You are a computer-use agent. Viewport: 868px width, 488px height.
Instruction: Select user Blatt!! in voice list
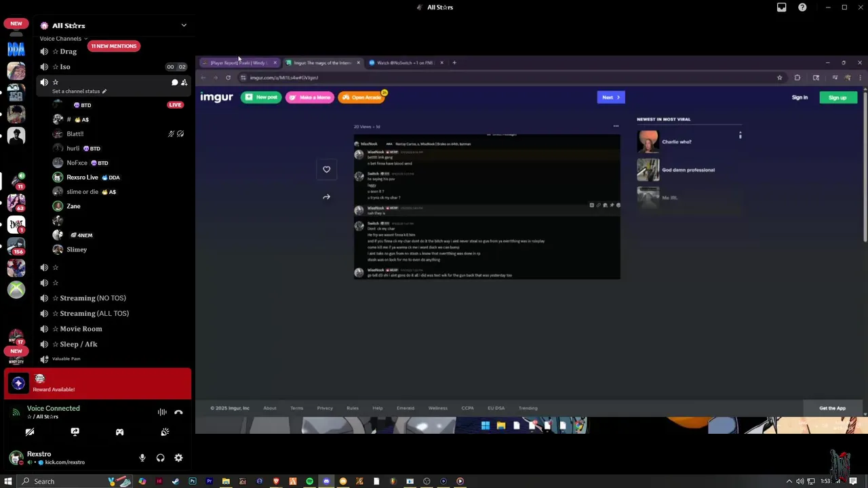point(75,134)
